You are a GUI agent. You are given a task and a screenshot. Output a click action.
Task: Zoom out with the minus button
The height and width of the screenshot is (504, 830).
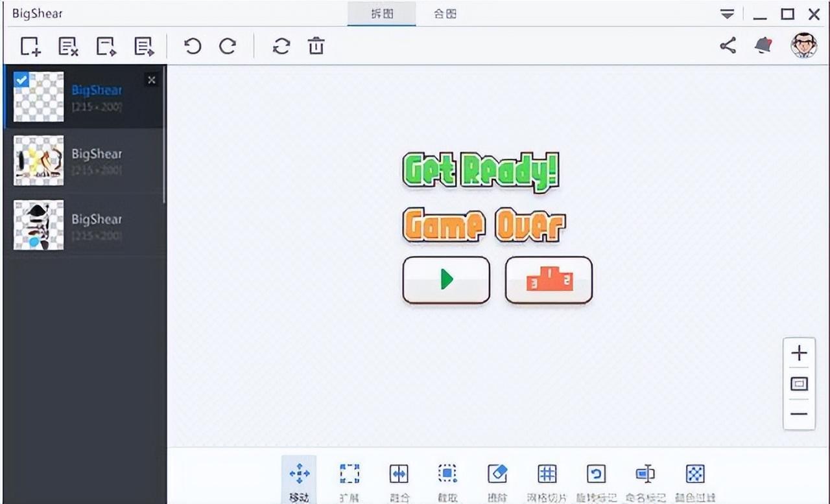tap(800, 415)
